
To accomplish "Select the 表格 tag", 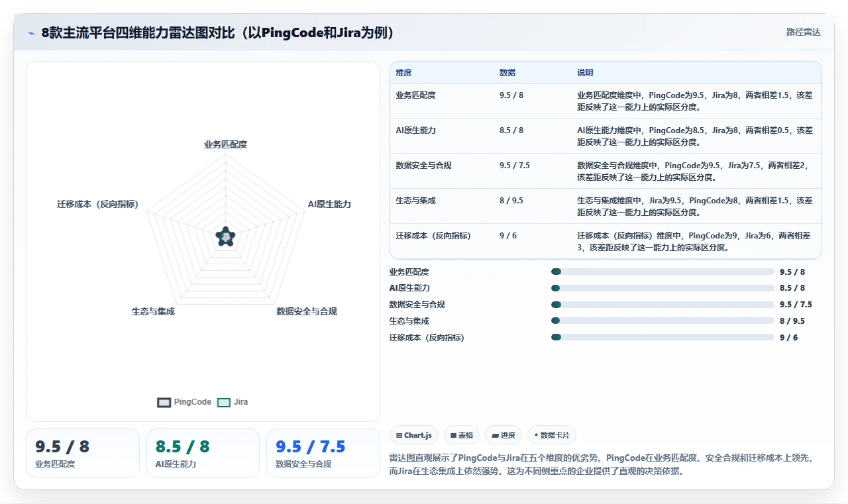I will click(462, 435).
